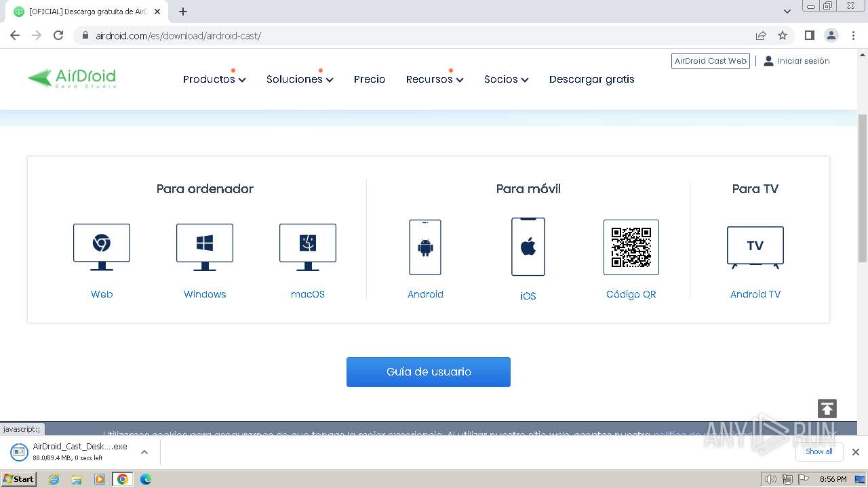View site info lock icon
The height and width of the screenshot is (488, 868).
point(85,35)
